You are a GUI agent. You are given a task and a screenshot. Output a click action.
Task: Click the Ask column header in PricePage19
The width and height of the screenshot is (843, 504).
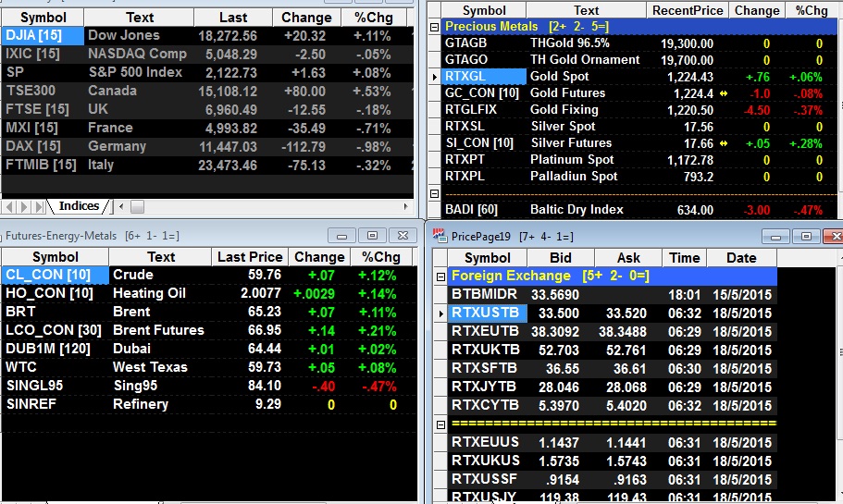tap(628, 258)
